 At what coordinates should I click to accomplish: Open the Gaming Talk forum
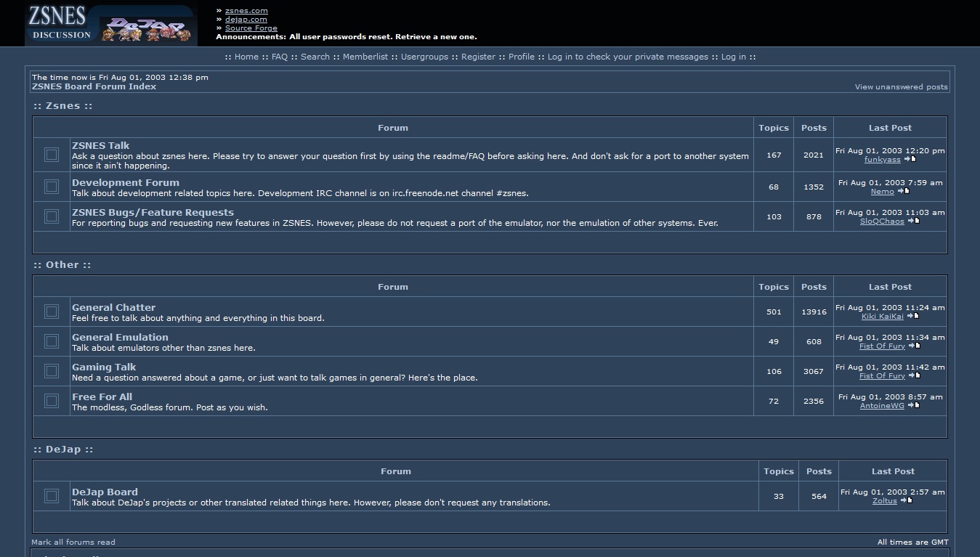(x=104, y=367)
